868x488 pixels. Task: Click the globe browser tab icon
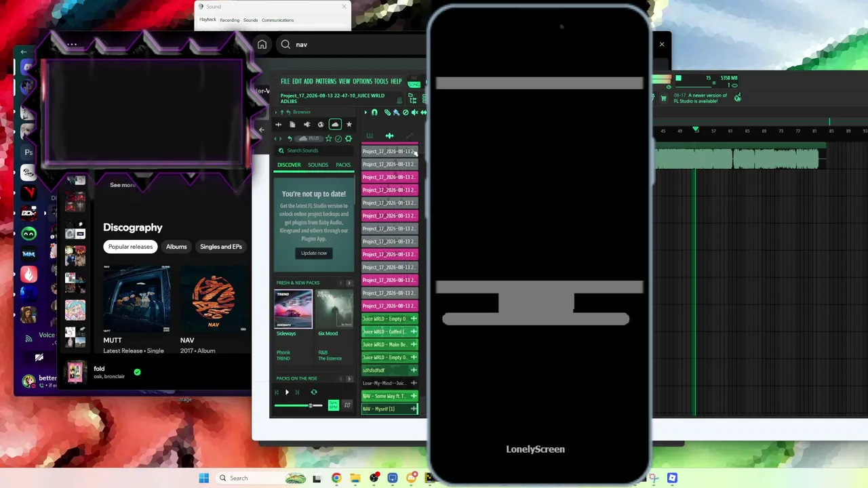[x=321, y=125]
